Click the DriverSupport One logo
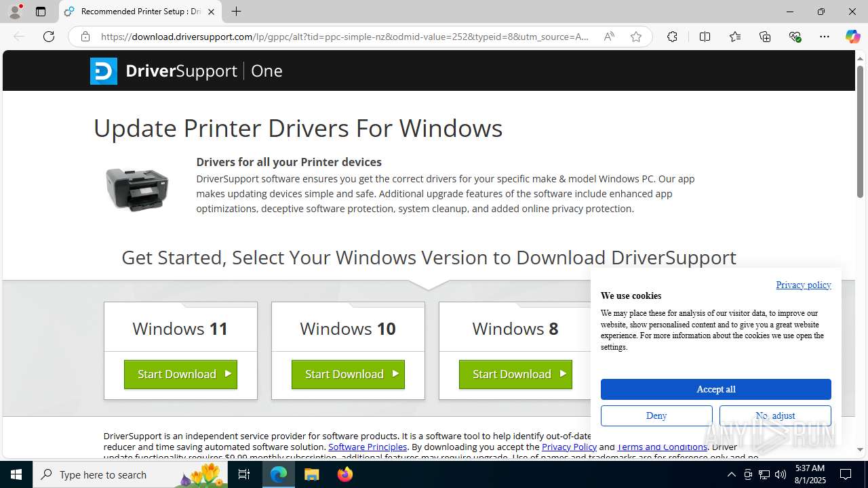Screen dimensions: 868x488 (x=186, y=70)
